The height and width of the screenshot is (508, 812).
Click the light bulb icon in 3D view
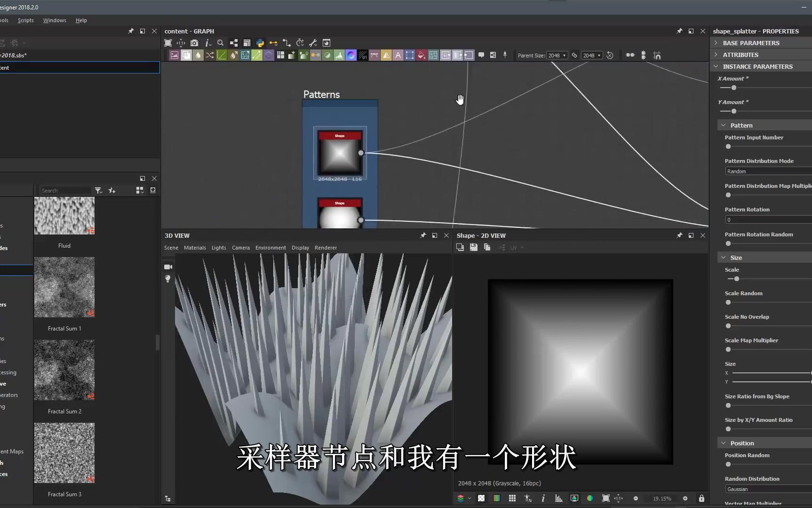(167, 279)
